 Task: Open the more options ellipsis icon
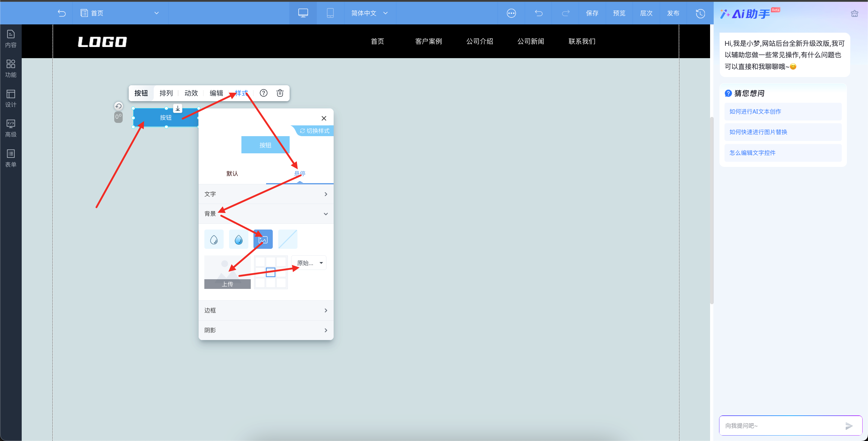coord(511,13)
